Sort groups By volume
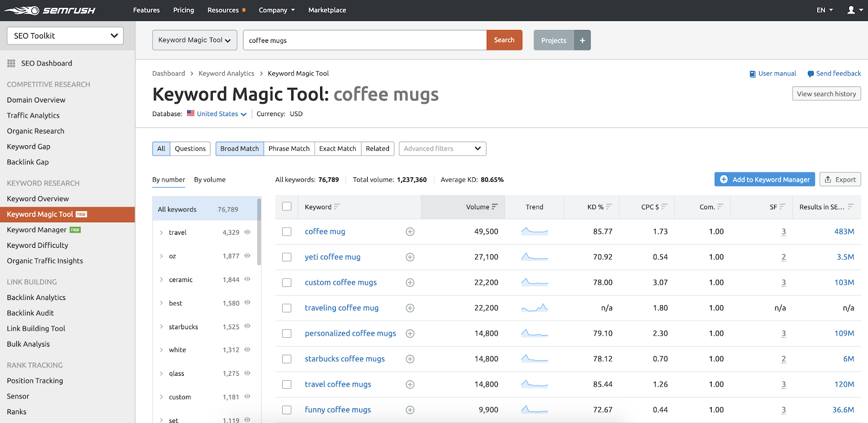The width and height of the screenshot is (868, 423). point(210,180)
